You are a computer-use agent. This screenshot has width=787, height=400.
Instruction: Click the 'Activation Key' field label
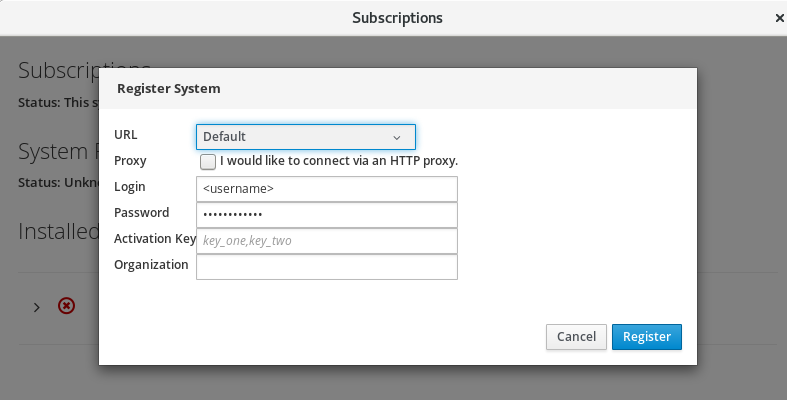tap(154, 239)
